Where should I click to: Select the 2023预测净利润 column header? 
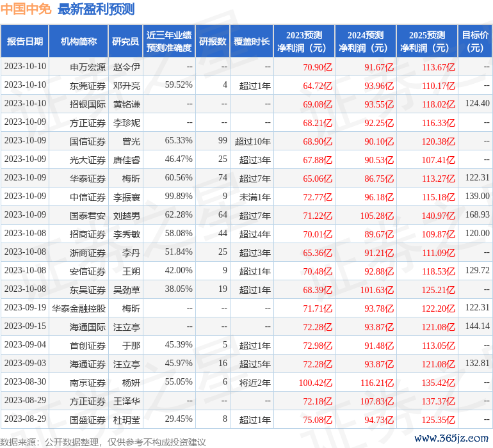[304, 42]
